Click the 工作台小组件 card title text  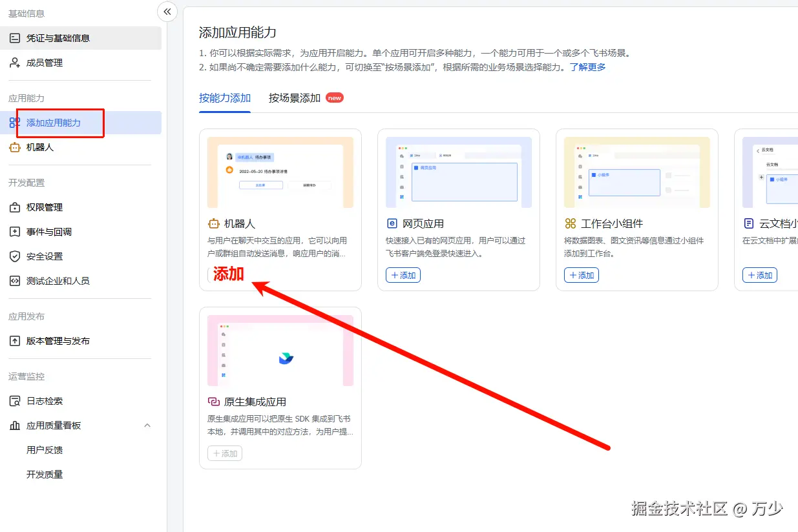[x=612, y=223]
